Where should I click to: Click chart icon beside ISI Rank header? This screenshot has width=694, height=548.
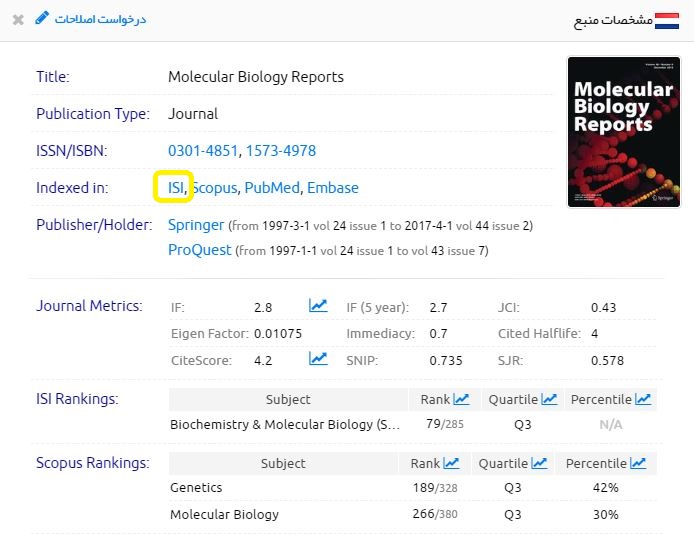[x=461, y=400]
